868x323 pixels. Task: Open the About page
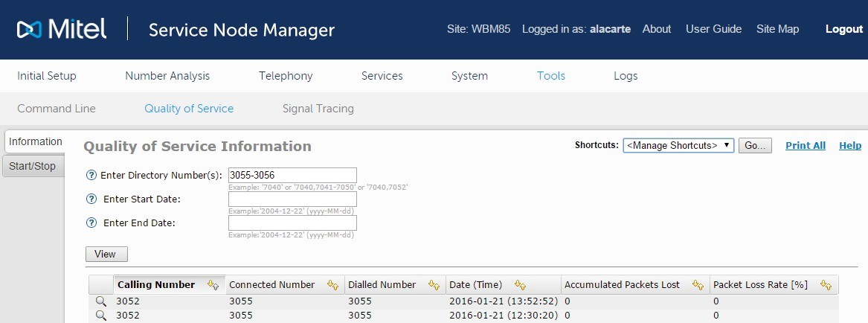click(657, 29)
